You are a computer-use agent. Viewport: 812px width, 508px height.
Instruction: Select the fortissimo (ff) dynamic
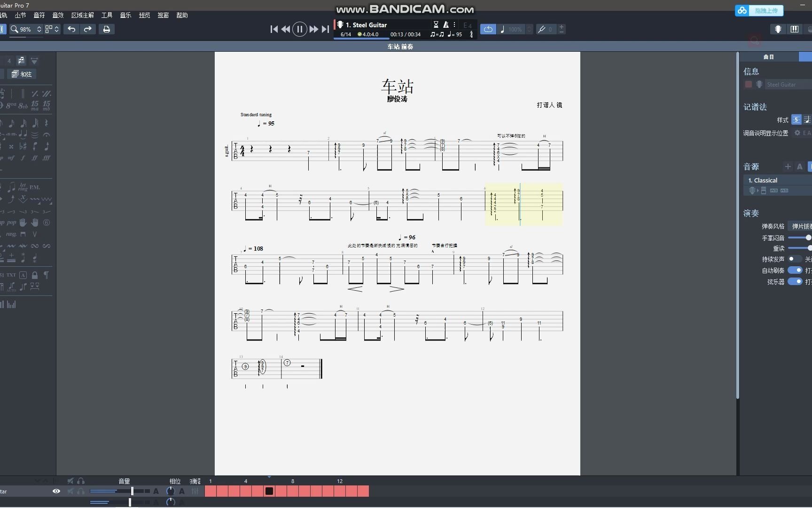(x=35, y=158)
